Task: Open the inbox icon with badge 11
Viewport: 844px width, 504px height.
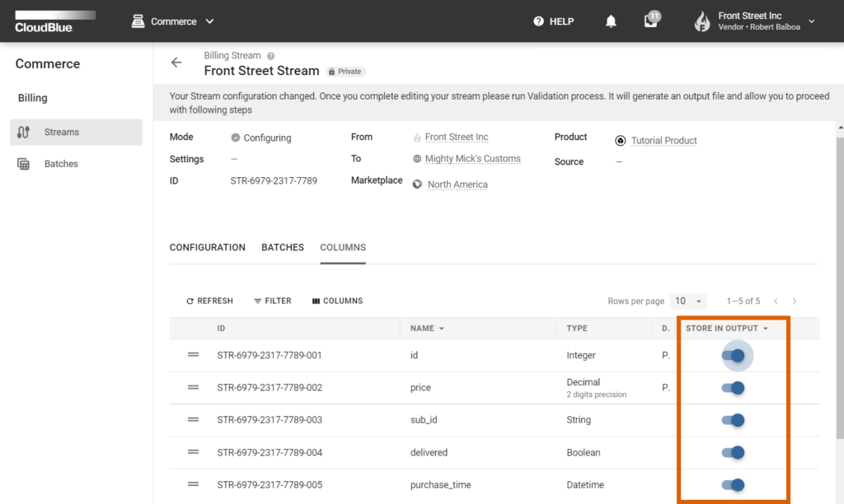Action: click(x=651, y=21)
